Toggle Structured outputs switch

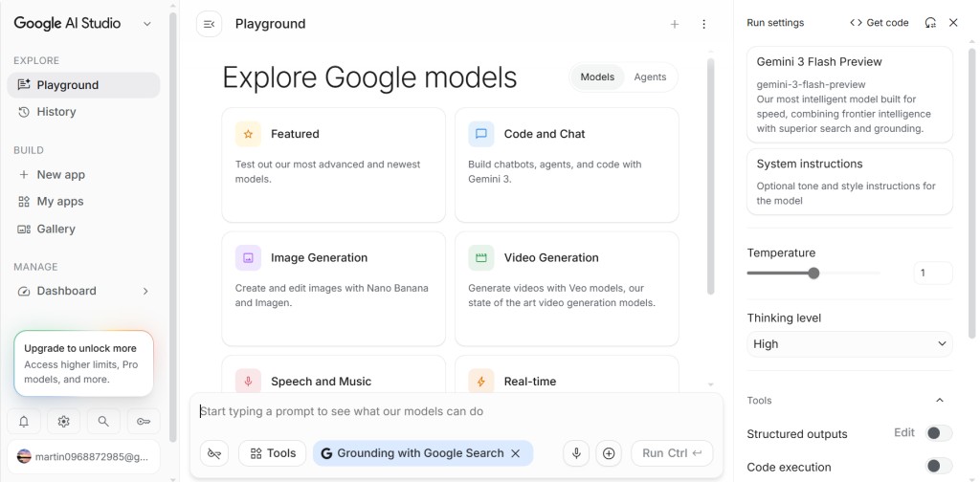(x=939, y=432)
